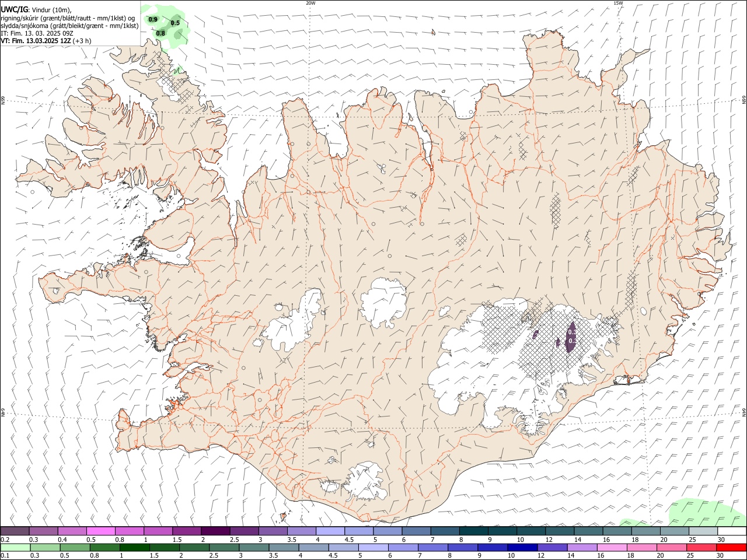The height and width of the screenshot is (560, 747).
Task: Click the palest green 0.1 swatch, lower scale
Action: [15, 547]
